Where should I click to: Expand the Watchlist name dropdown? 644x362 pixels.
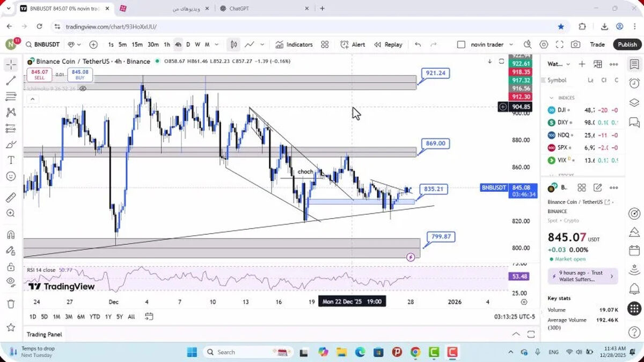[x=568, y=64]
